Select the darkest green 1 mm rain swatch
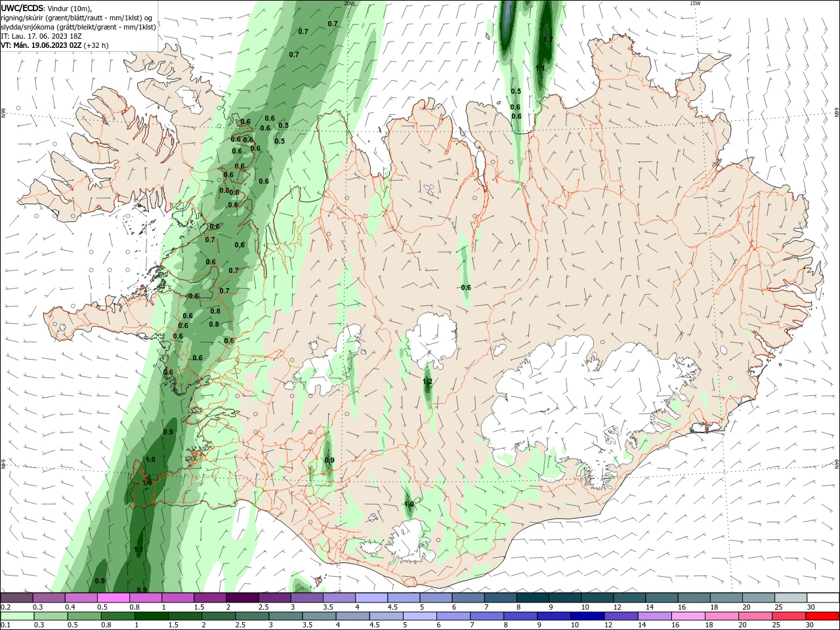Image resolution: width=840 pixels, height=630 pixels. 152,616
